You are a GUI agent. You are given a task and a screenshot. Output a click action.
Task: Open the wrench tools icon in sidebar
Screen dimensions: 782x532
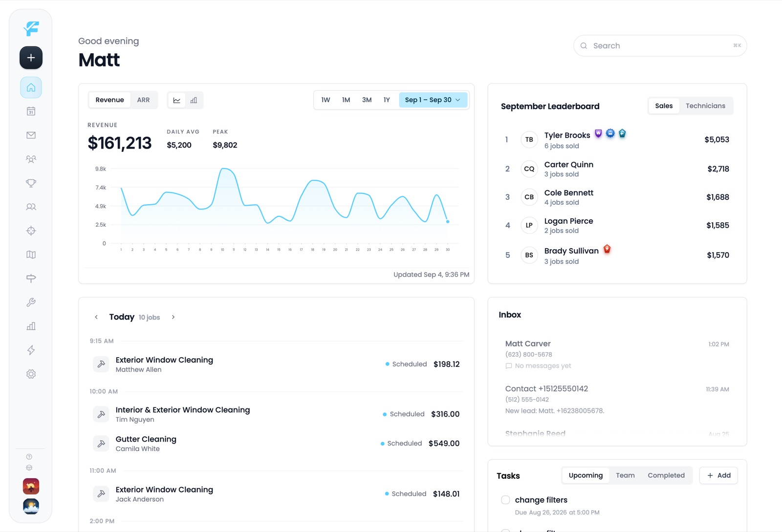pos(31,302)
